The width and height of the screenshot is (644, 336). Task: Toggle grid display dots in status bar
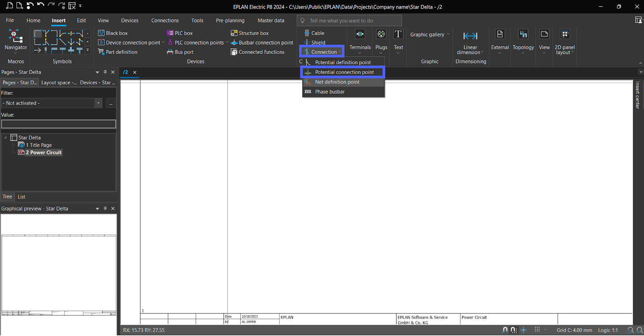pyautogui.click(x=537, y=330)
